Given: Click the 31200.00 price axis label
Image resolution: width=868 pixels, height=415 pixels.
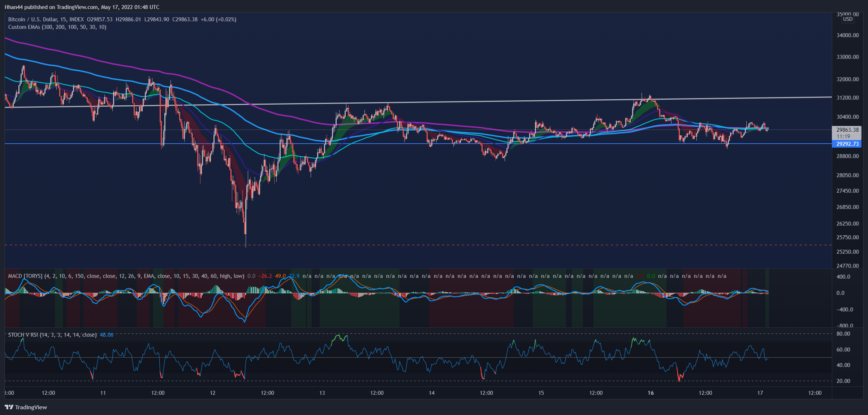Looking at the screenshot, I should (x=847, y=98).
